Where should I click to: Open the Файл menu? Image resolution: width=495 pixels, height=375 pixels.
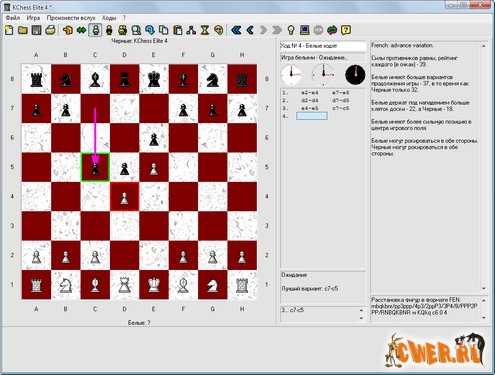[13, 18]
